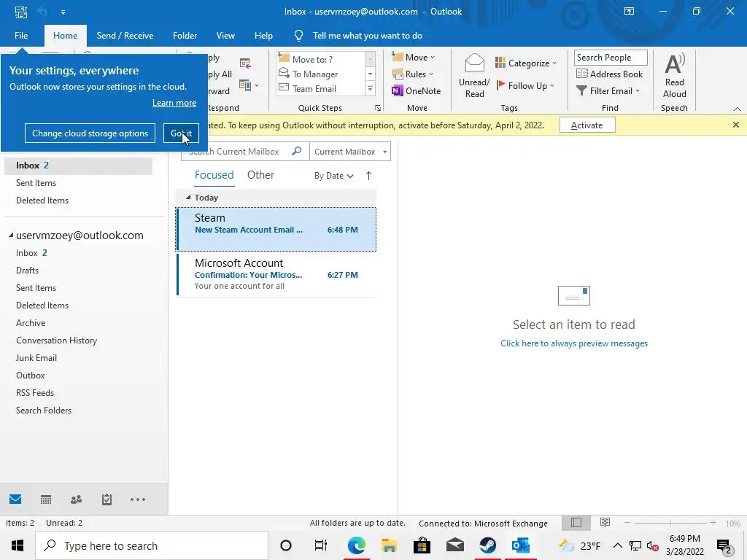
Task: Open OneNote from the Move group
Action: pos(417,91)
